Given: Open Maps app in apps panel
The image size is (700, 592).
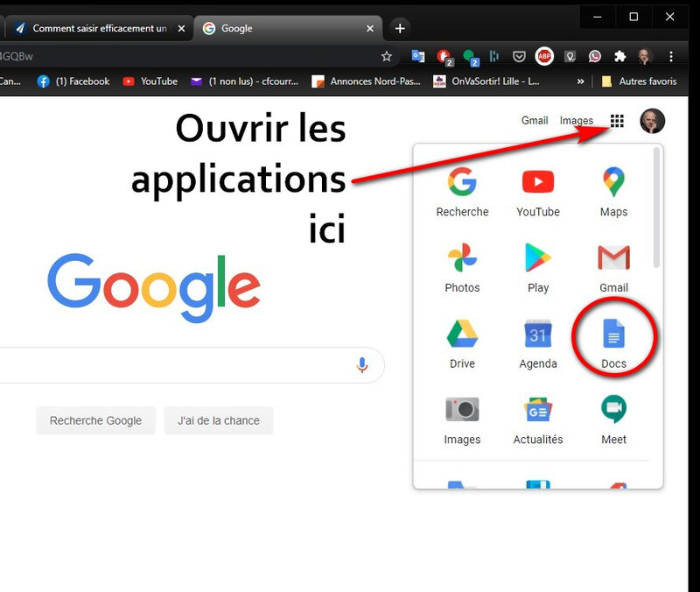Looking at the screenshot, I should pyautogui.click(x=614, y=192).
